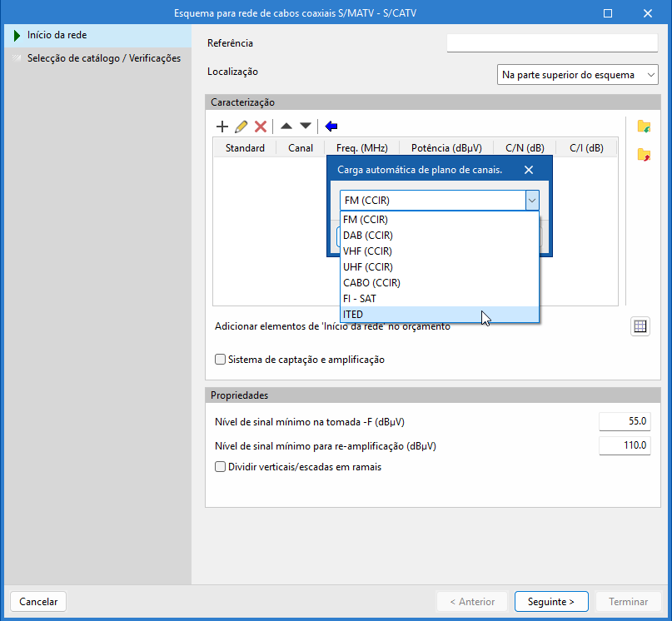Image resolution: width=672 pixels, height=621 pixels.
Task: Select DAB (CCIR) option
Action: [x=440, y=236]
